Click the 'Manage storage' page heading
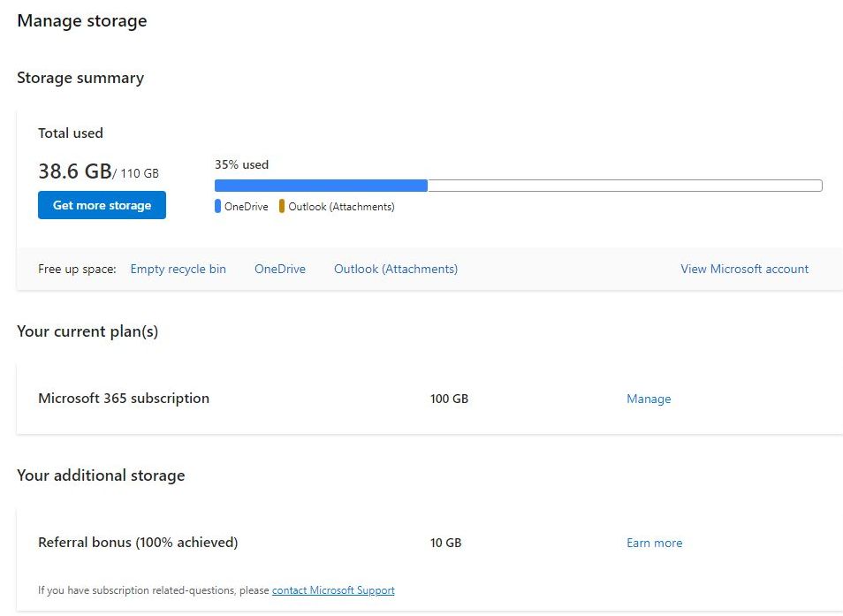Viewport: 843px width, 616px height. click(81, 21)
